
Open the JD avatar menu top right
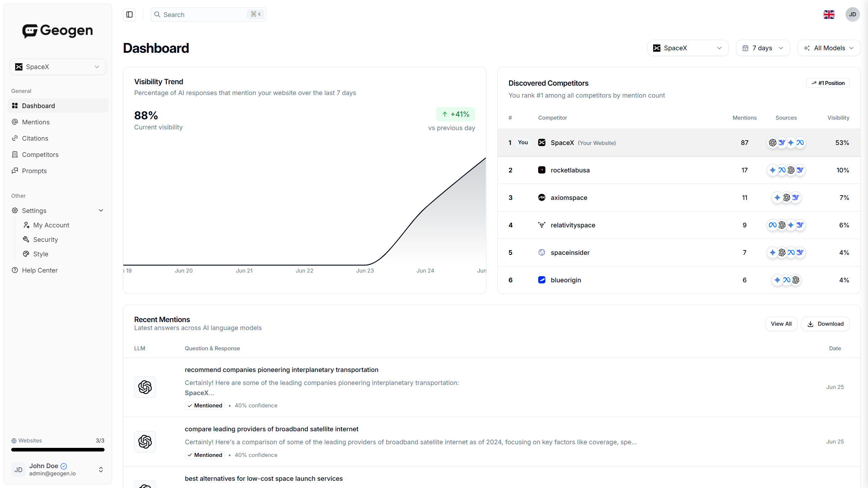852,14
